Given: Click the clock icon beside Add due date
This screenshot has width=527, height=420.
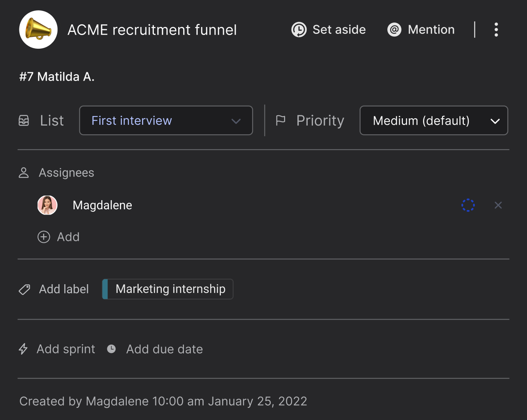Looking at the screenshot, I should point(111,348).
